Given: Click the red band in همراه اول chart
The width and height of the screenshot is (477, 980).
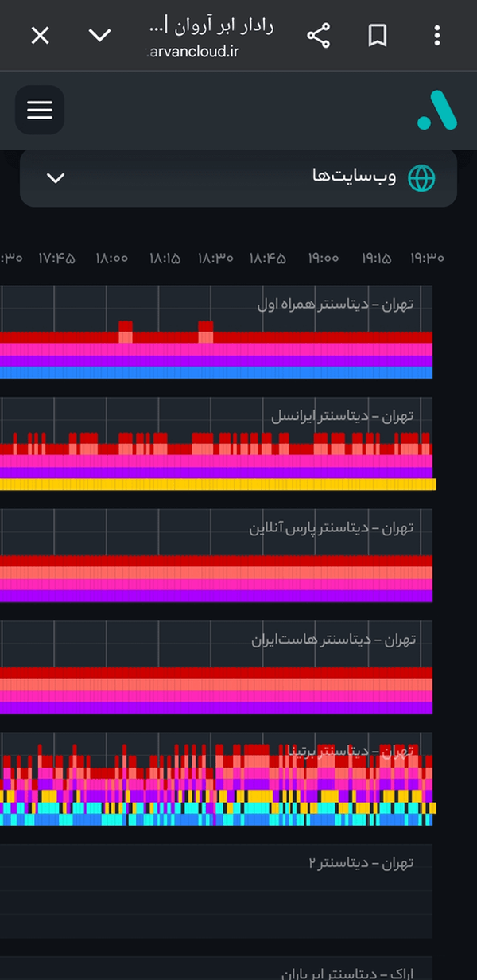Looking at the screenshot, I should click(216, 337).
